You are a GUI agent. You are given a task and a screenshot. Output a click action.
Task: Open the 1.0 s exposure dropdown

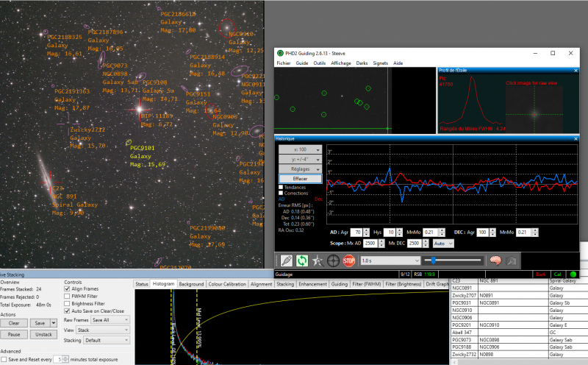tap(390, 261)
